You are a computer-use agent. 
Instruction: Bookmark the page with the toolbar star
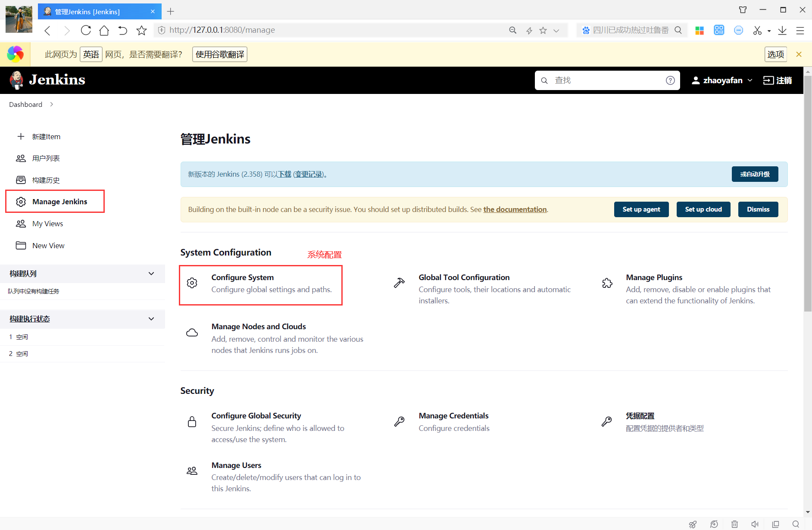pyautogui.click(x=141, y=30)
